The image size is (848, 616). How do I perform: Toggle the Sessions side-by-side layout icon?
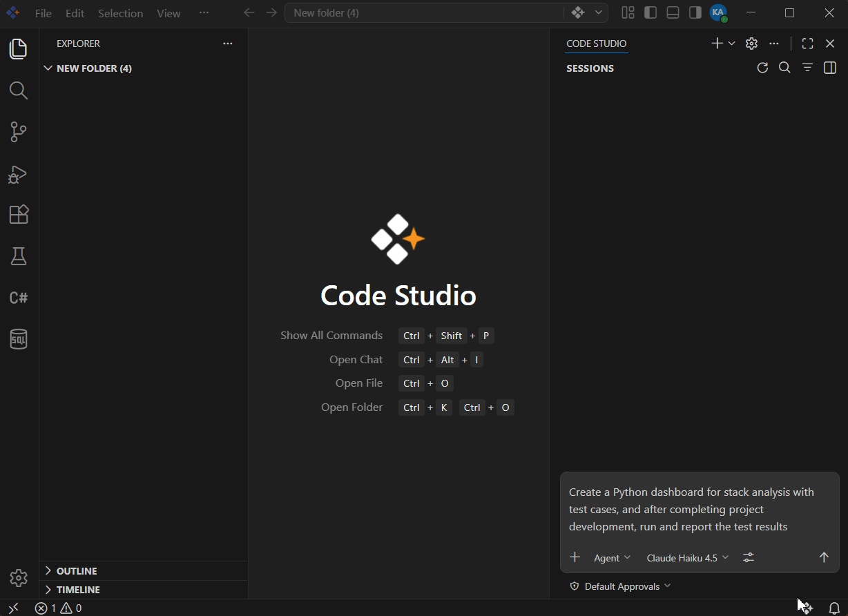(x=830, y=68)
